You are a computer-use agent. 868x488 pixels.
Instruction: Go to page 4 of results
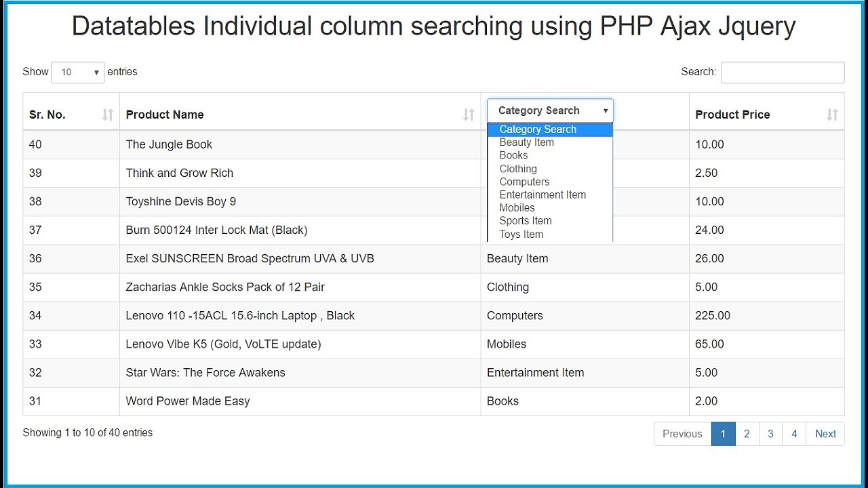point(794,434)
